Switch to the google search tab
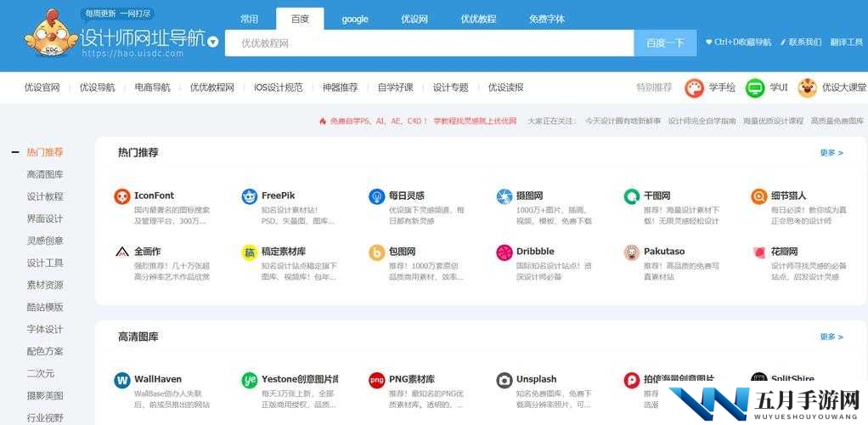 point(355,19)
